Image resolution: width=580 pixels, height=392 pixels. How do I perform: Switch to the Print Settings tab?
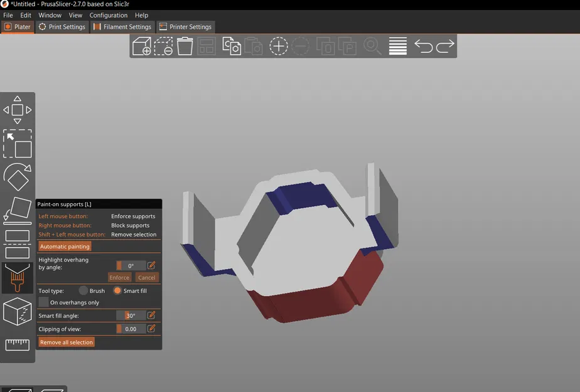click(x=62, y=27)
